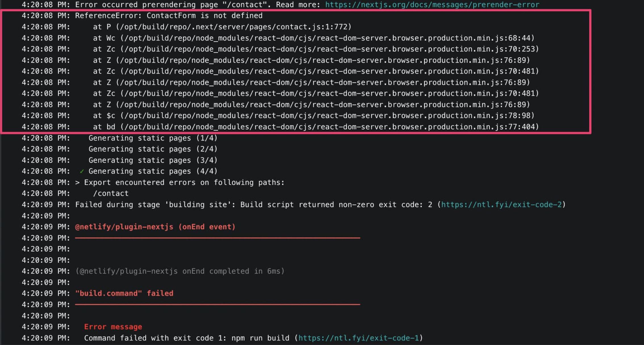
Task: Select the Generating static pages 3/4 line
Action: [153, 160]
